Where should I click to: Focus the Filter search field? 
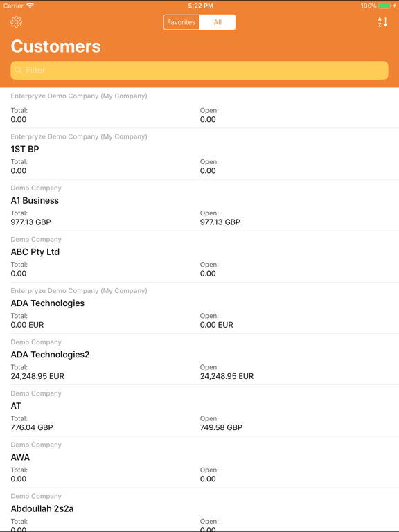pos(199,70)
